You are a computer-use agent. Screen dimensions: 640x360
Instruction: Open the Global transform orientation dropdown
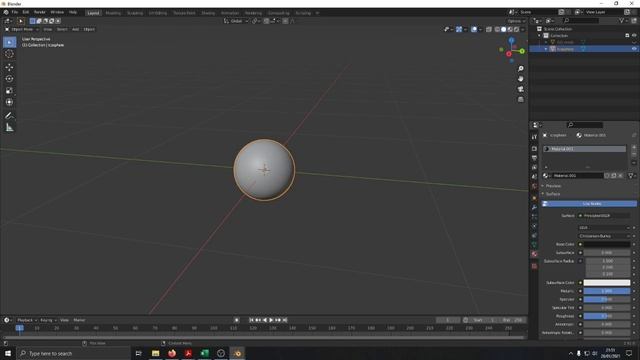click(x=236, y=21)
